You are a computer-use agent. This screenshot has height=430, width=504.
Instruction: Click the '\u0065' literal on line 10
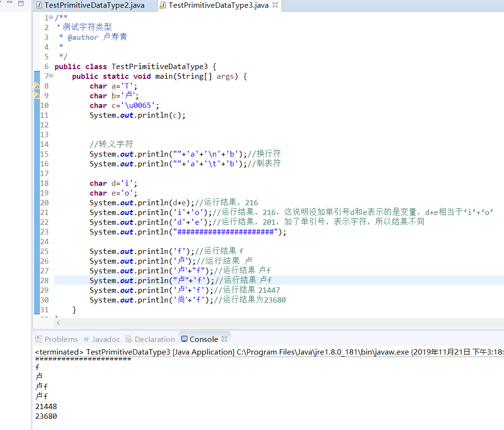(138, 106)
